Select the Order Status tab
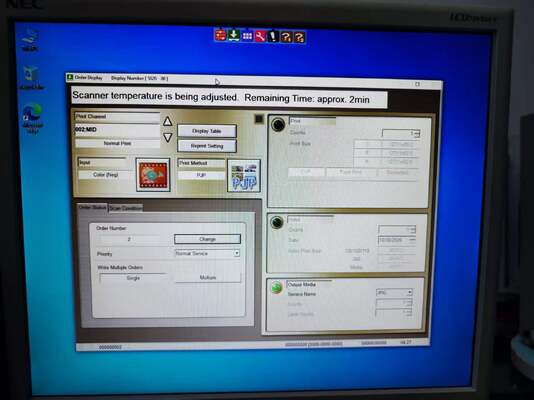 point(92,207)
